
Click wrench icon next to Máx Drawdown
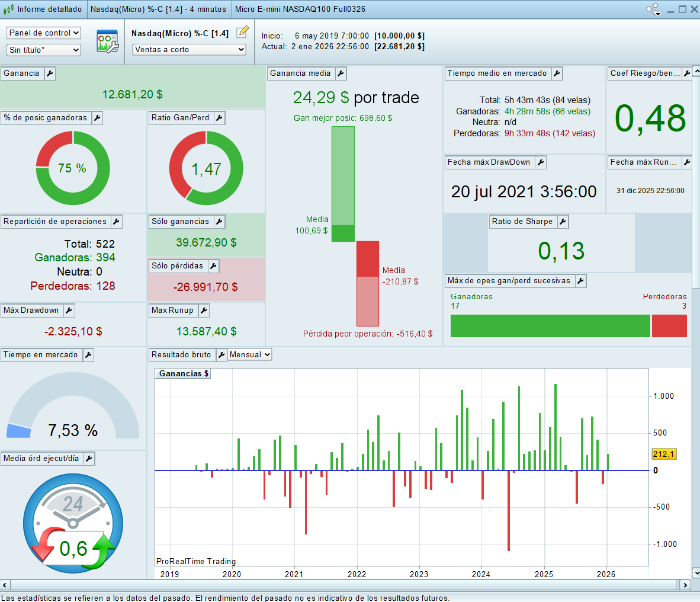(69, 310)
